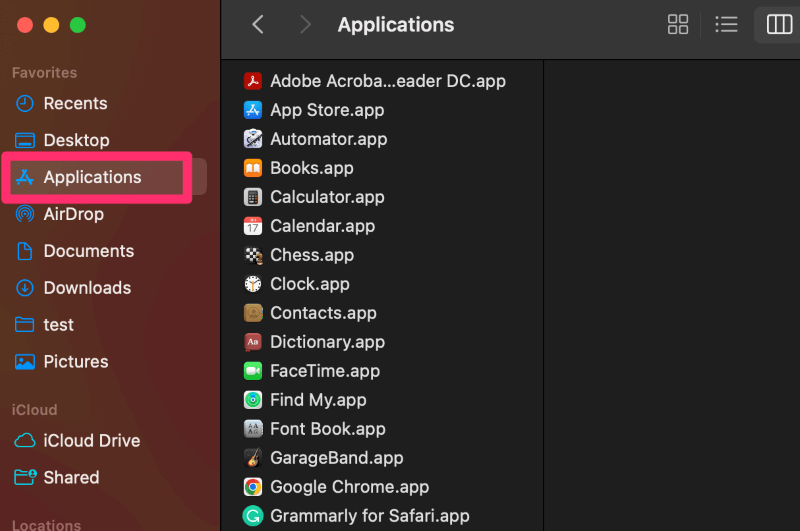Select the Automator.app icon
Screen dimensions: 800x531
pos(253,139)
